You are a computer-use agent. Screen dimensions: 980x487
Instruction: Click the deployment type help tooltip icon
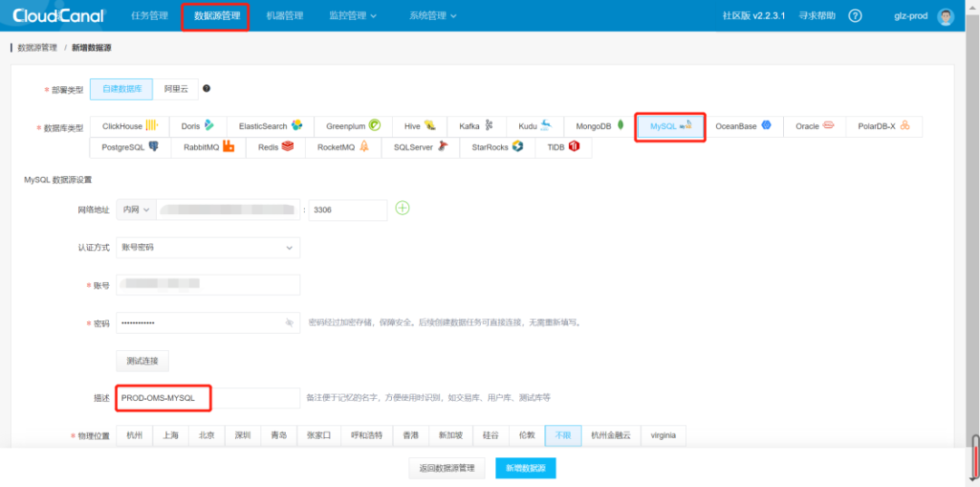click(206, 89)
